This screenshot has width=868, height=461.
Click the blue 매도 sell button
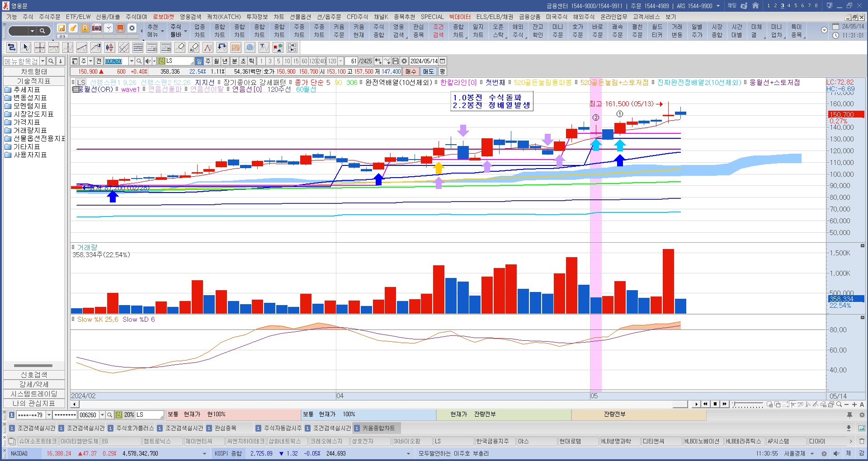click(428, 71)
